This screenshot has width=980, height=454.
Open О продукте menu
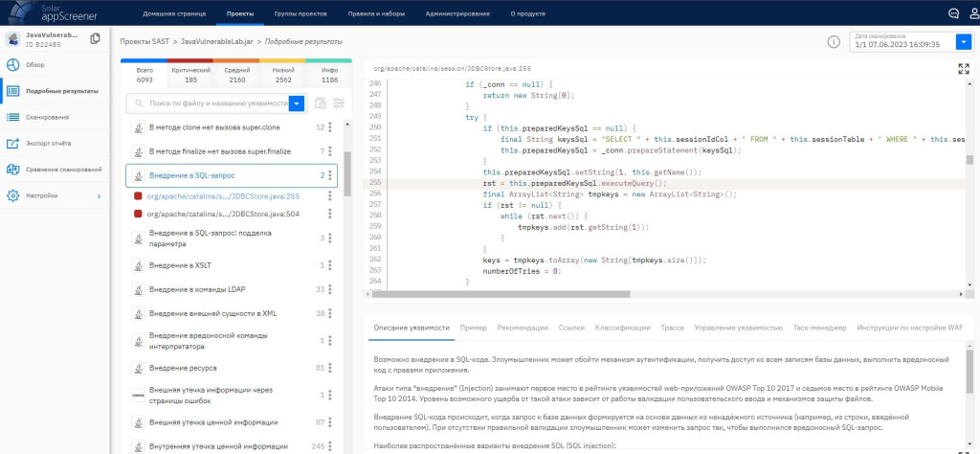pos(527,13)
